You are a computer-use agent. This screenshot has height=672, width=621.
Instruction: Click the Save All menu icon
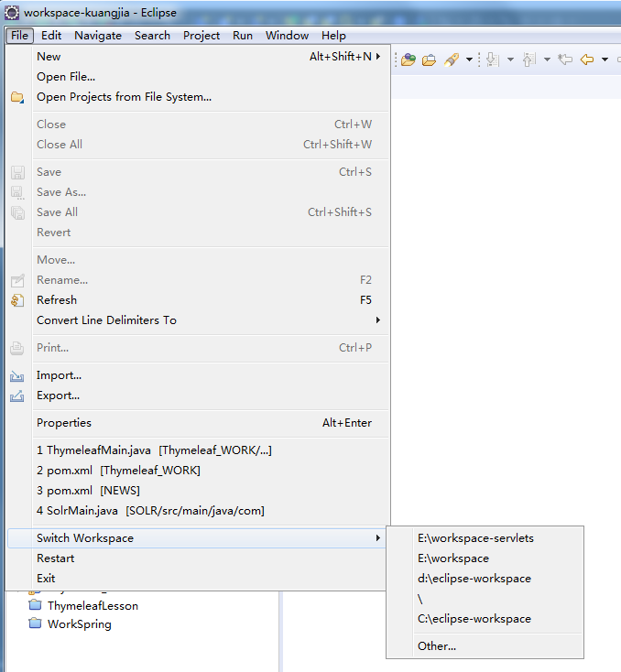(x=17, y=212)
